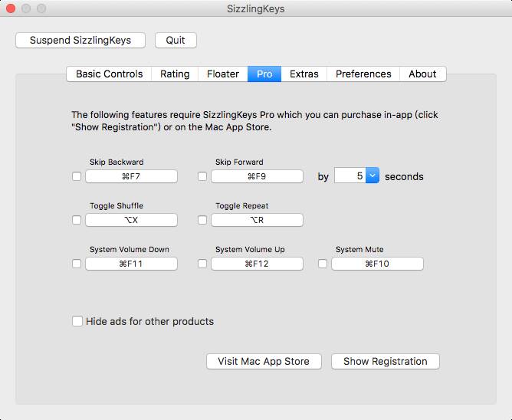The width and height of the screenshot is (512, 420).
Task: Check the System Volume Down box
Action: point(77,264)
